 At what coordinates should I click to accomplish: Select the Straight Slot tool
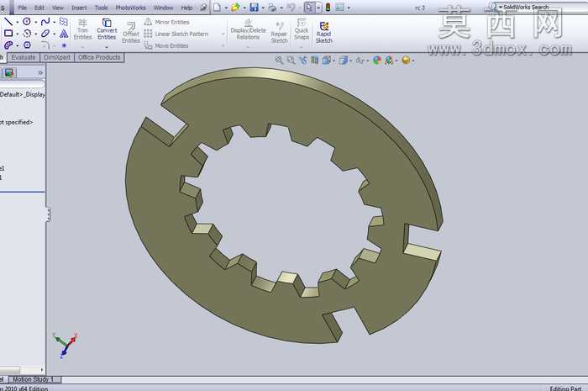[8, 45]
